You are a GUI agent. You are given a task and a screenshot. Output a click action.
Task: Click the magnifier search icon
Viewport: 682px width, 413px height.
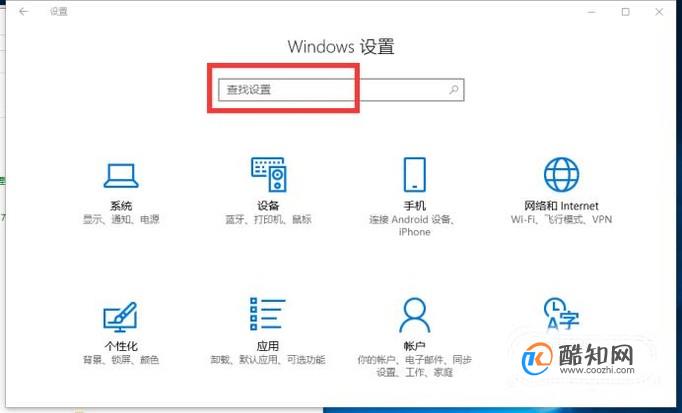(454, 90)
